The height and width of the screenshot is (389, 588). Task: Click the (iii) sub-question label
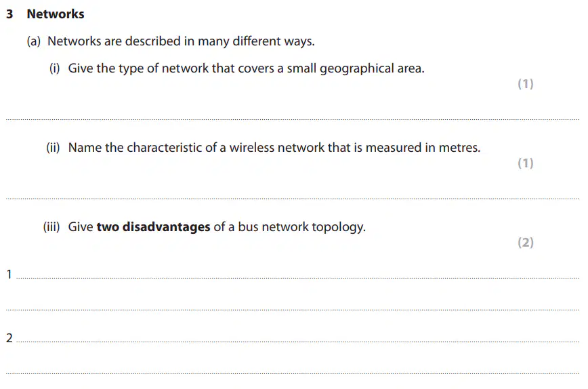[51, 227]
